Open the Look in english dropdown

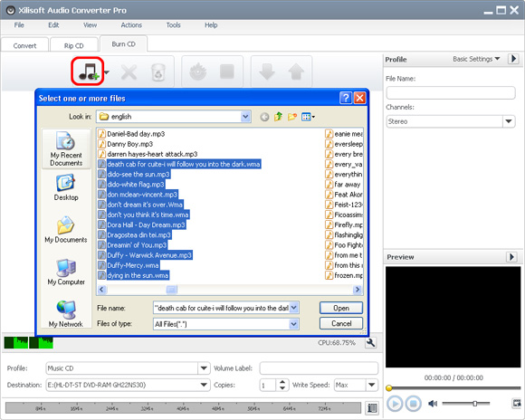(x=245, y=117)
